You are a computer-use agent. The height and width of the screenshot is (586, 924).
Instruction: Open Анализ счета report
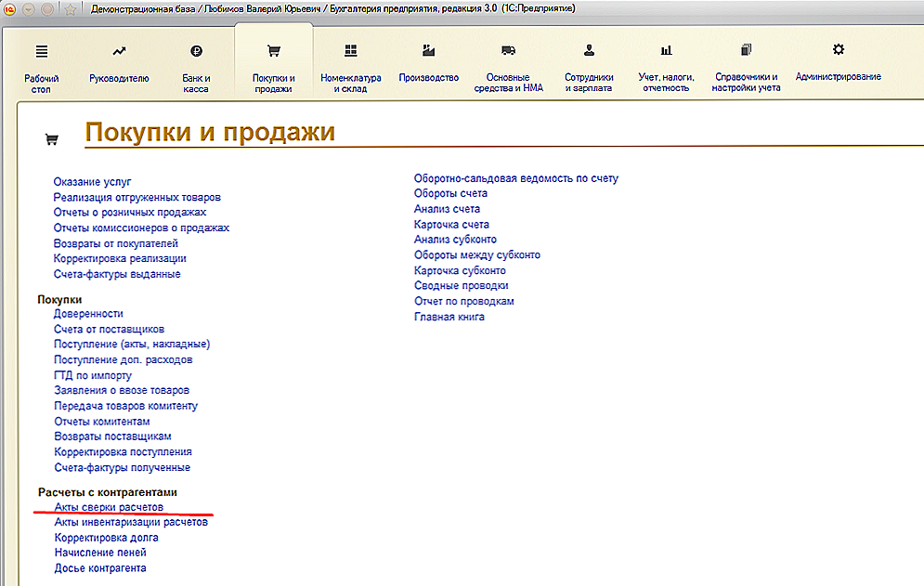coord(447,209)
